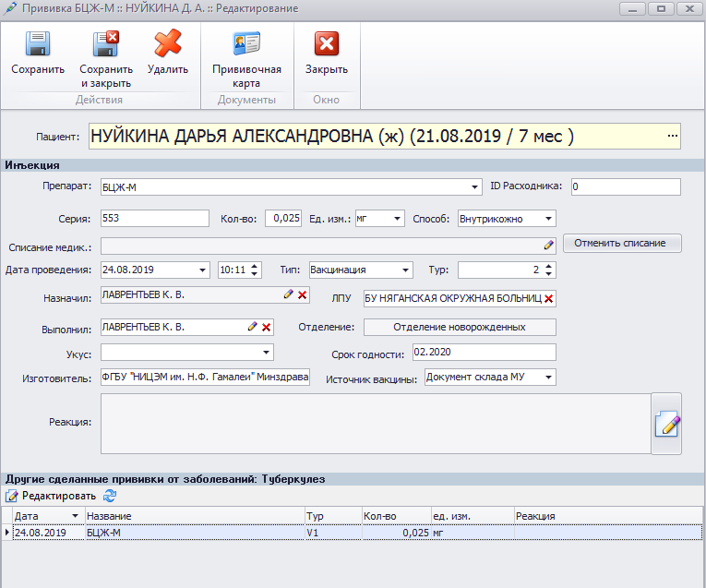Click Сохранить и закрыть toolbar icon
This screenshot has width=706, height=588.
click(x=106, y=44)
